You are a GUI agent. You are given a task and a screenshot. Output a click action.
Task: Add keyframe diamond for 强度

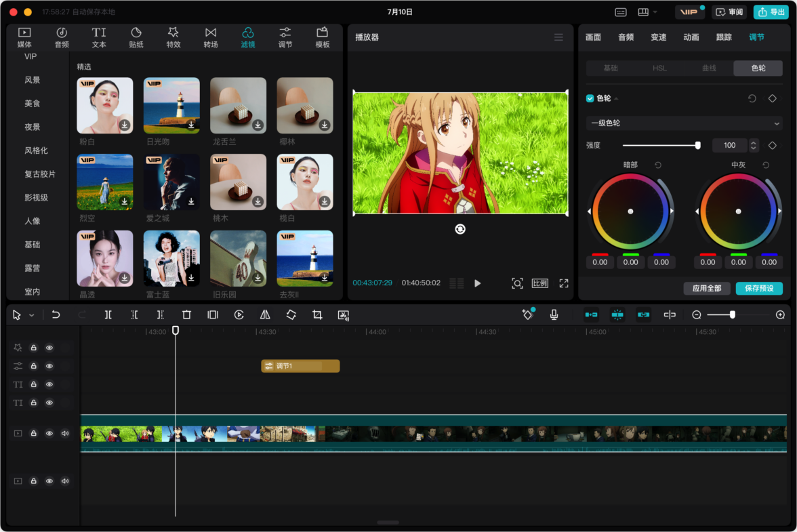click(x=772, y=145)
